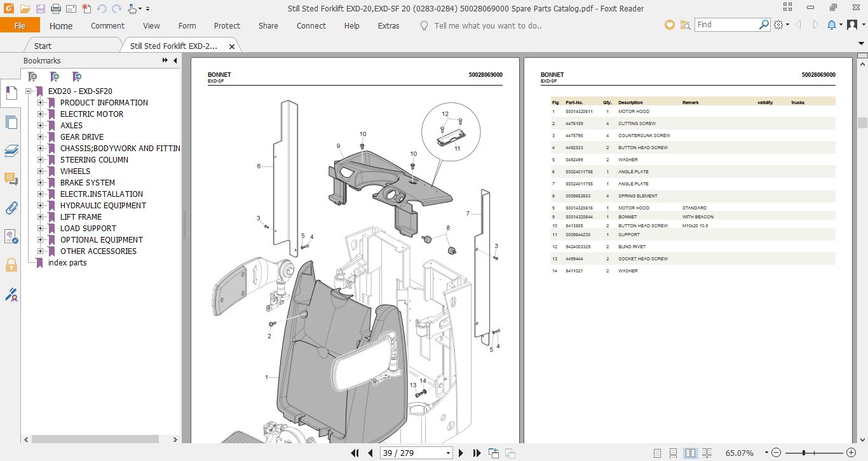Select single page view mode

[658, 453]
